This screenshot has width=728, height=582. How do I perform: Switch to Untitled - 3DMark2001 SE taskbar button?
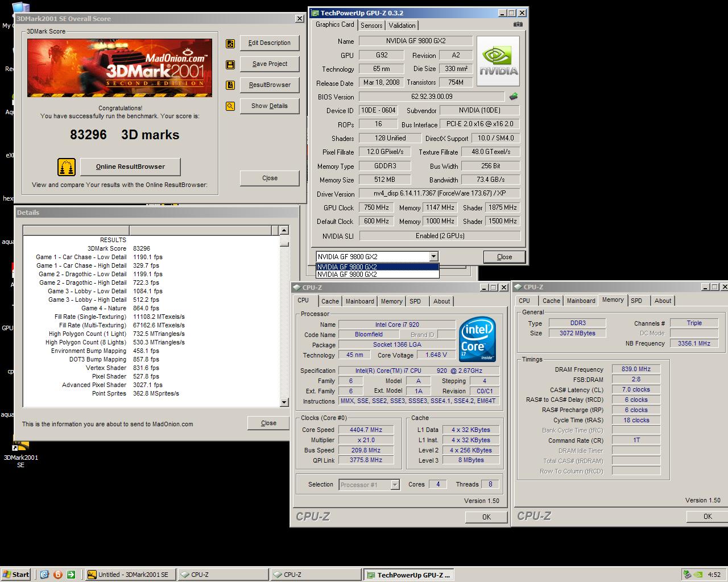[130, 575]
